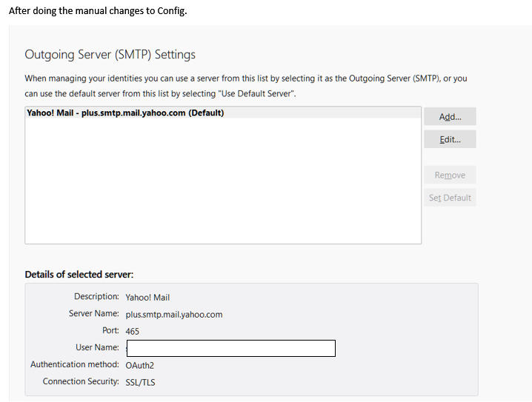Click the 'After doing the manual changes' text
The image size is (532, 402).
tap(98, 11)
